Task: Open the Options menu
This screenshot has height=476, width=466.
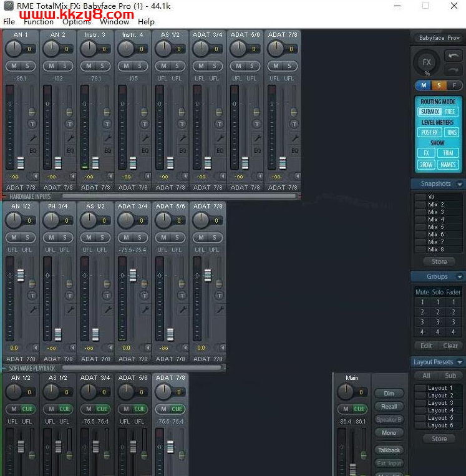Action: [x=77, y=22]
